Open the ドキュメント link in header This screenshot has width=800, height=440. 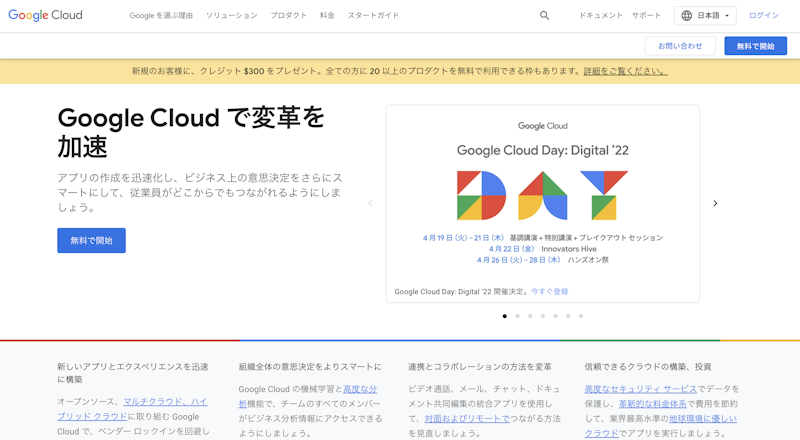[x=601, y=16]
